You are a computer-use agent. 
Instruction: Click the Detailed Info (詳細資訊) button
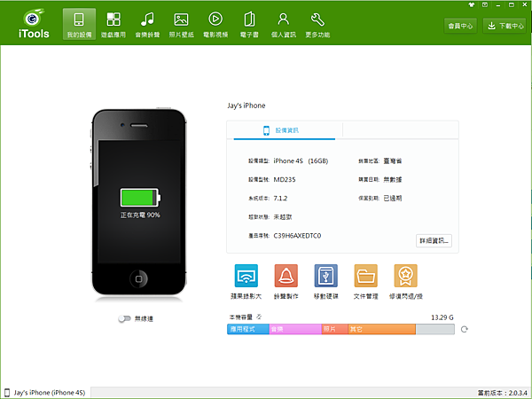(434, 240)
